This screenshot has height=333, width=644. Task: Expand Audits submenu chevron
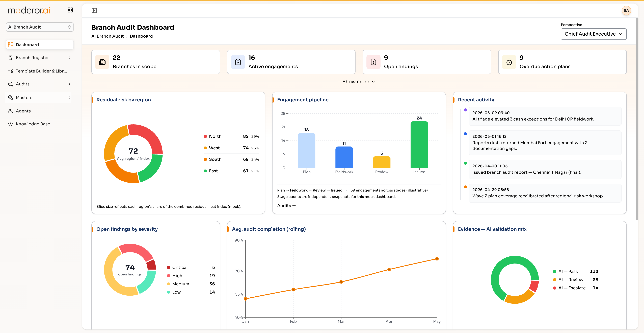tap(69, 84)
